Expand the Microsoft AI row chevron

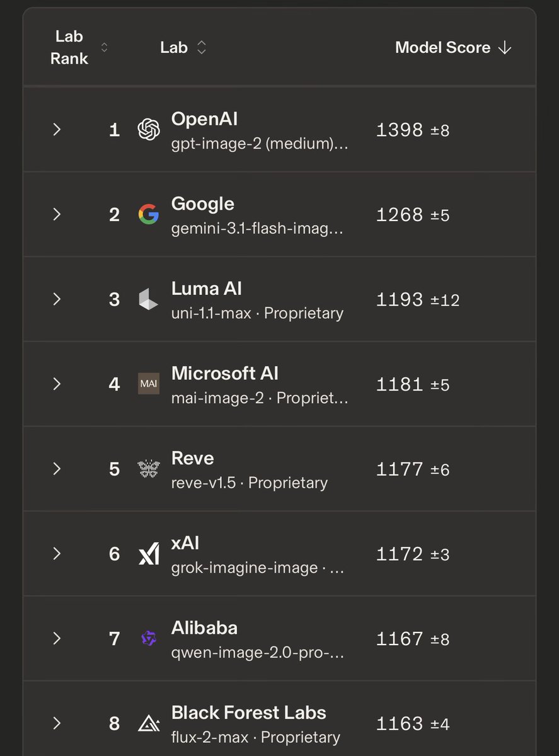click(x=57, y=384)
